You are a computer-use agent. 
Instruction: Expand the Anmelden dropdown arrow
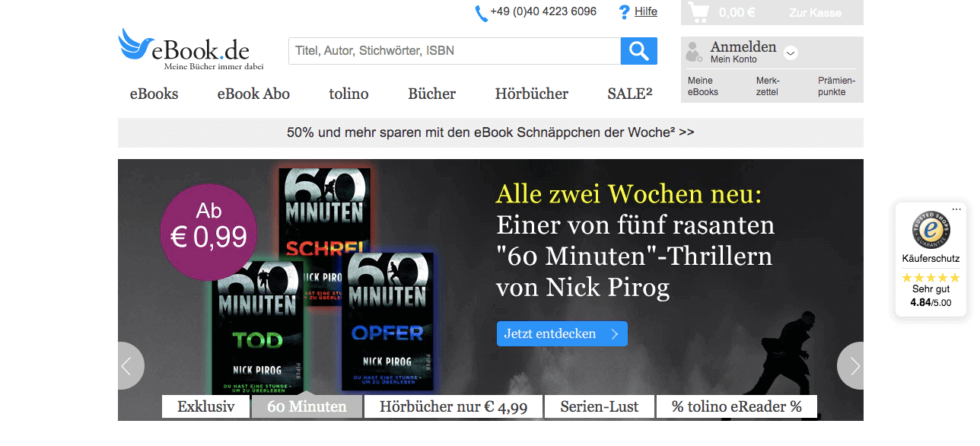(791, 53)
